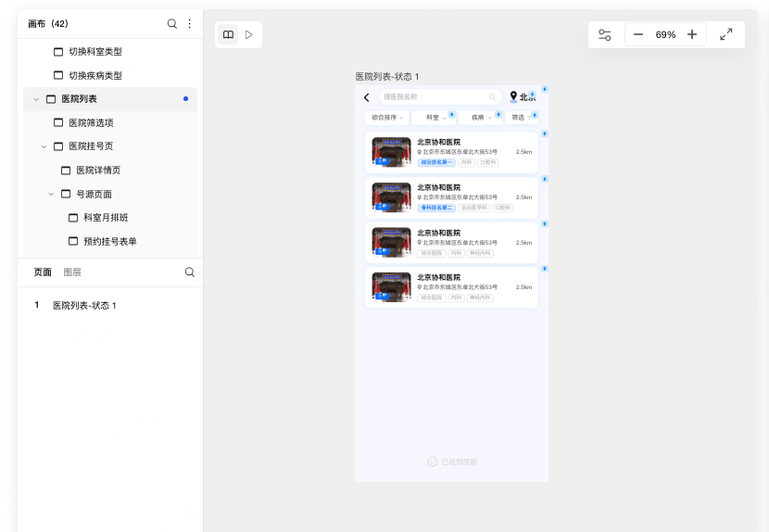Image resolution: width=769 pixels, height=532 pixels.
Task: Click the interaction lightning badge on 疾病 filter
Action: pos(498,114)
